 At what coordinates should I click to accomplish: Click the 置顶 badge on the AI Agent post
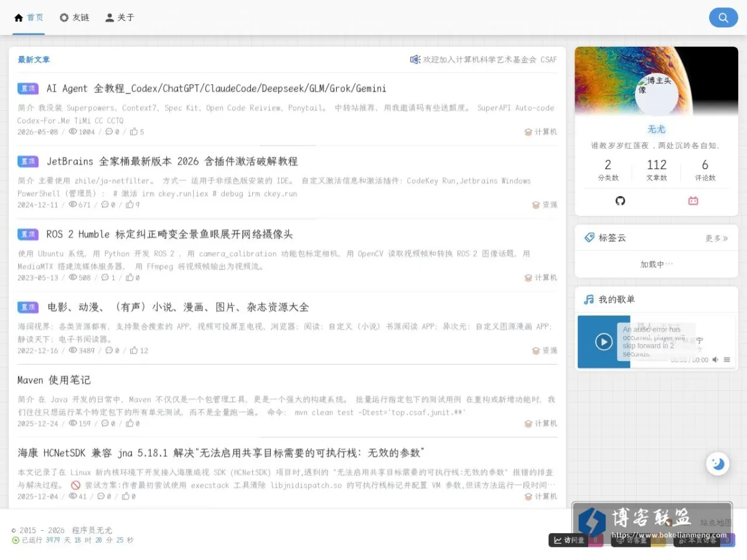(28, 88)
